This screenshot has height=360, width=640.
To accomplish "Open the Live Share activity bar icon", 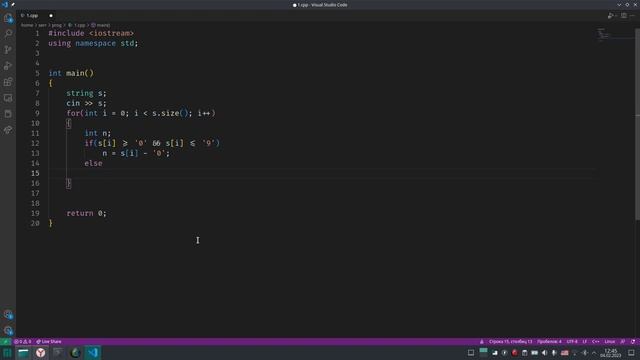I will click(x=8, y=130).
